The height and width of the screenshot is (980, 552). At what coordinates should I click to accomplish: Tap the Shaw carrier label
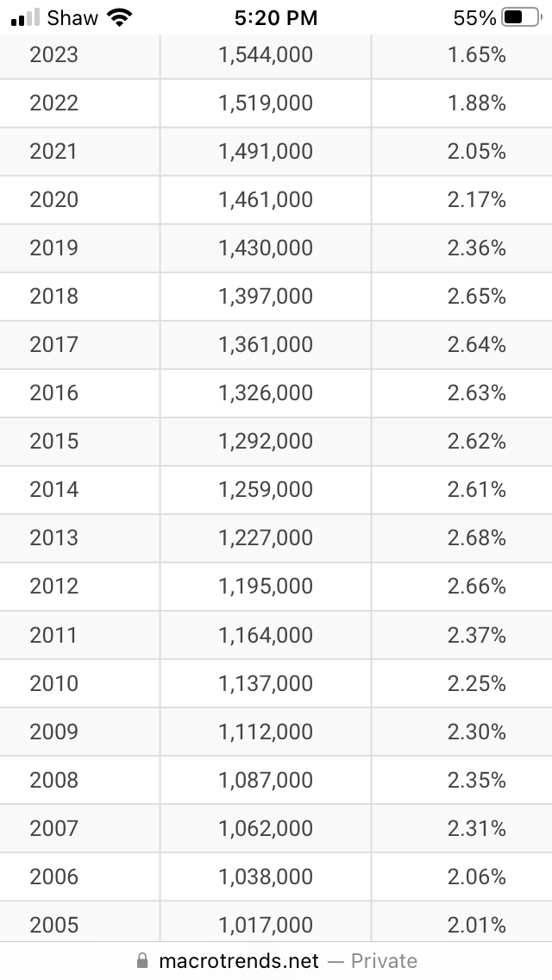tap(72, 17)
